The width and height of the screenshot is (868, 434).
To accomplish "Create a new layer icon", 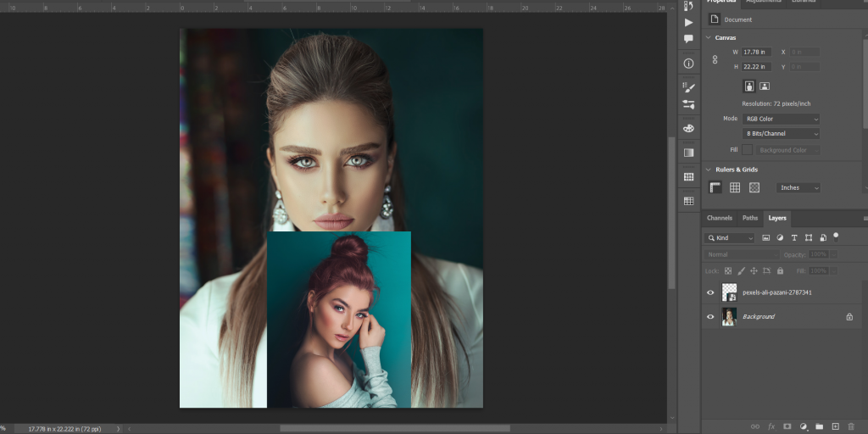I will click(835, 427).
